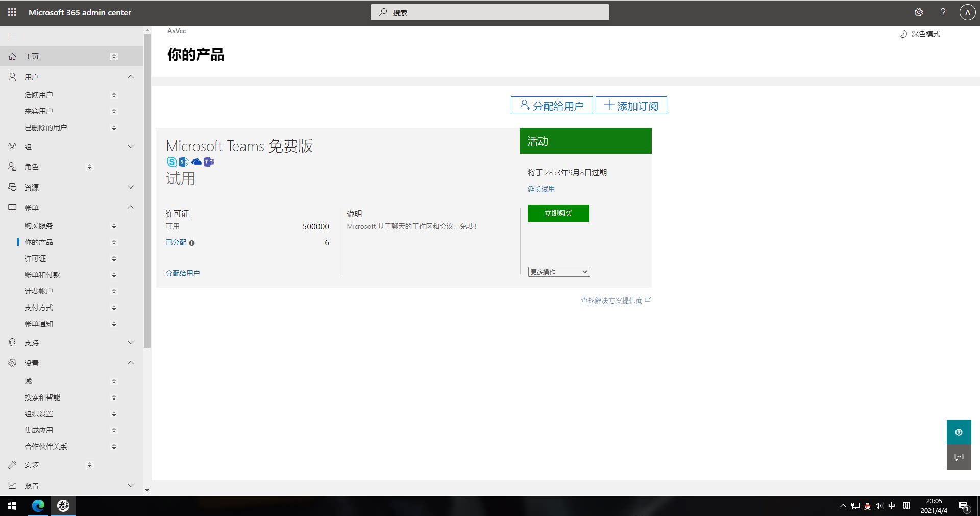Click the available license count 500000
The image size is (980, 516).
316,227
